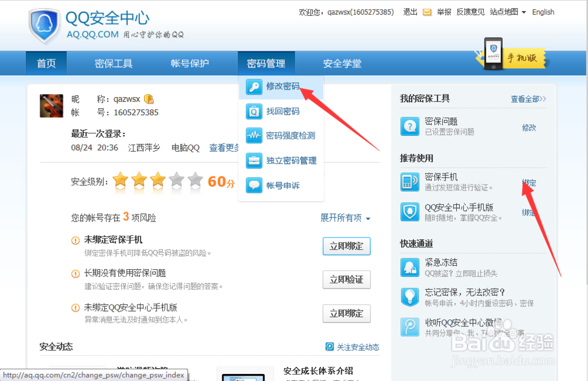The image size is (588, 381).
Task: Open the 密保工具 menu
Action: tap(113, 63)
